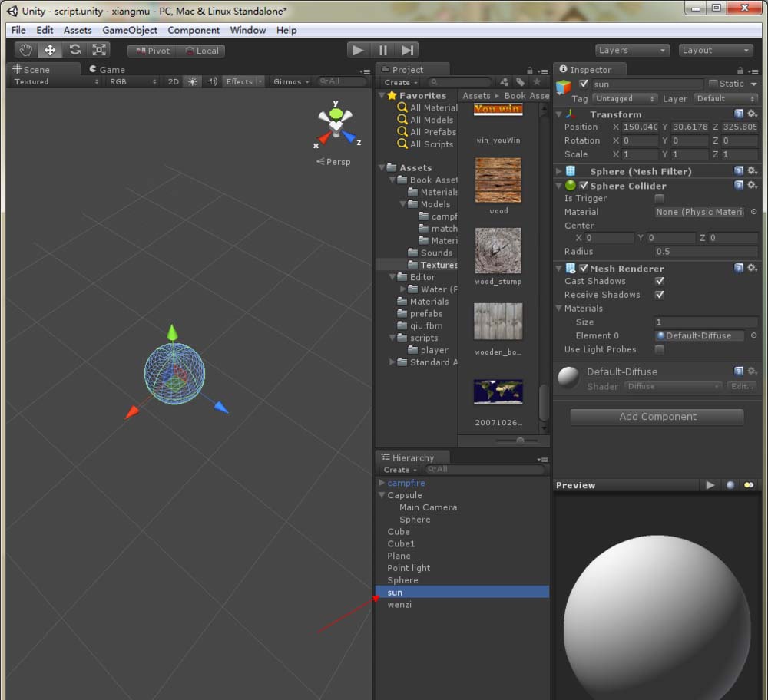Click the Add Component button

point(657,417)
